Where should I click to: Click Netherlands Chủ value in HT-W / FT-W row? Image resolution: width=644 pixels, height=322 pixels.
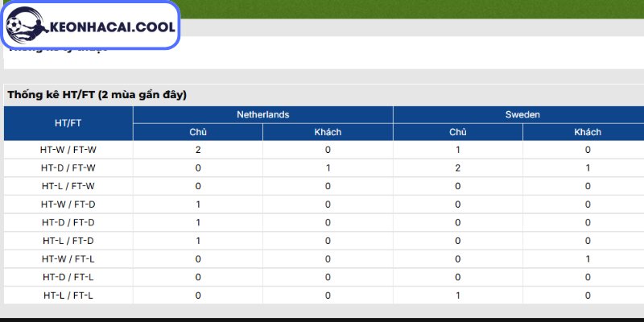tap(198, 150)
